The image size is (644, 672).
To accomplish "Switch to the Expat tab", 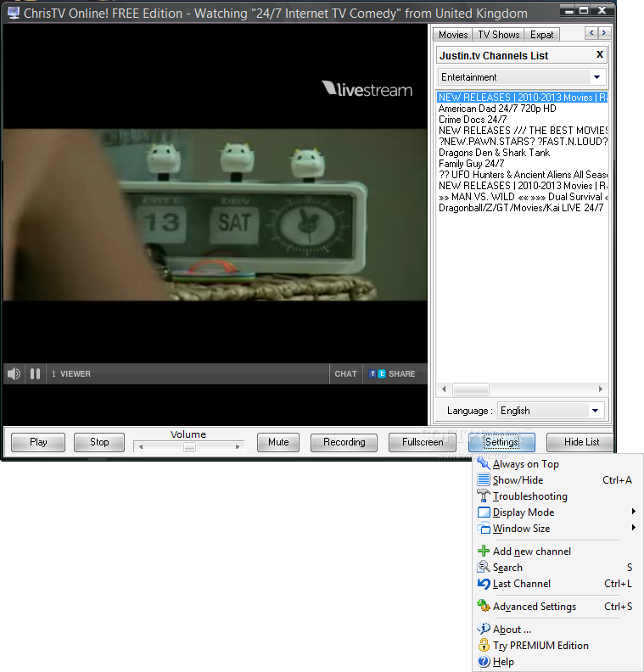I will point(541,34).
